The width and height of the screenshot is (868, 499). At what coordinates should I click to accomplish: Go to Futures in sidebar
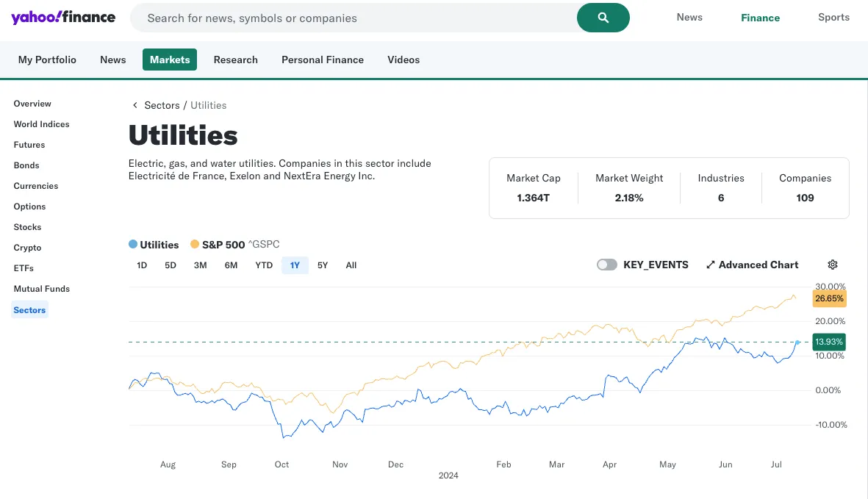click(29, 144)
